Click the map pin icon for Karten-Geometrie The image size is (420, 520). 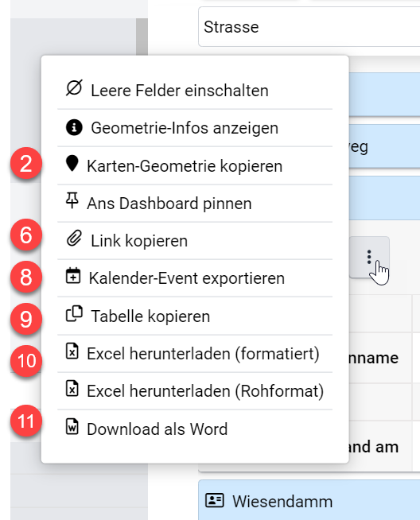point(72,164)
